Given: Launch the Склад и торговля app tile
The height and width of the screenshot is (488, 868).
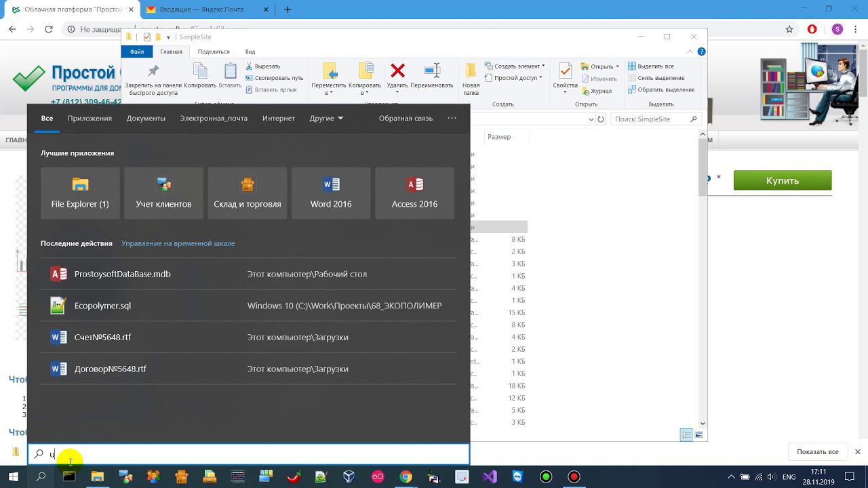Looking at the screenshot, I should (248, 193).
